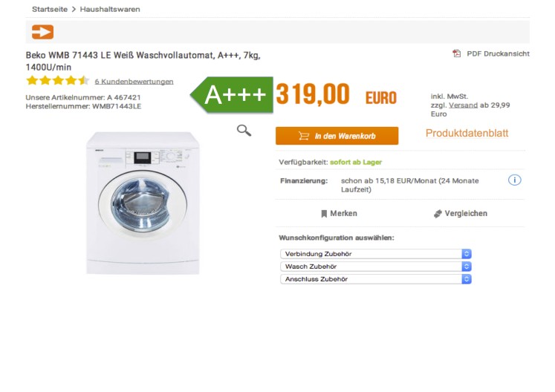The height and width of the screenshot is (392, 555).
Task: Click the Vergleichen compare icon
Action: [x=438, y=214]
